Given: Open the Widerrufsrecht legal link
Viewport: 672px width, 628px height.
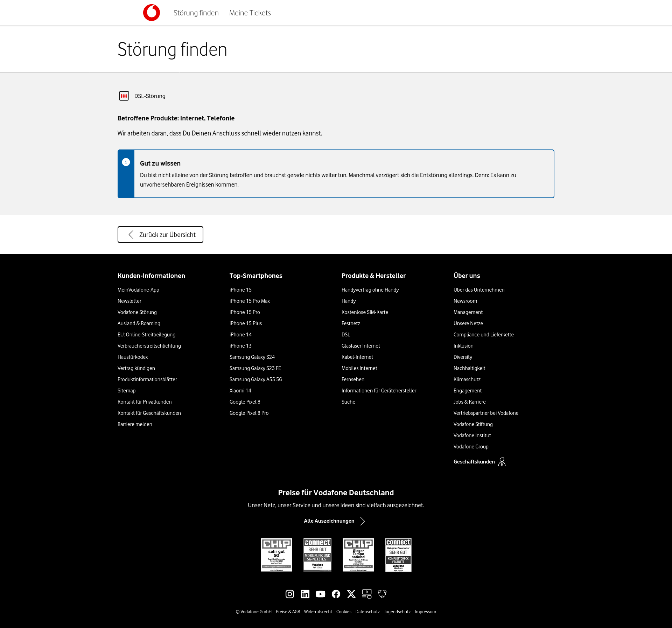Looking at the screenshot, I should pyautogui.click(x=318, y=612).
